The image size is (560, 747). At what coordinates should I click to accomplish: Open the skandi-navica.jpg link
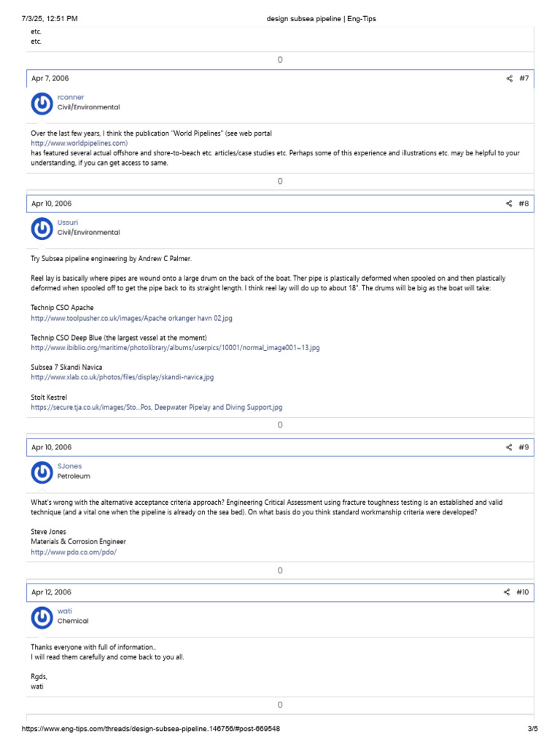click(122, 377)
